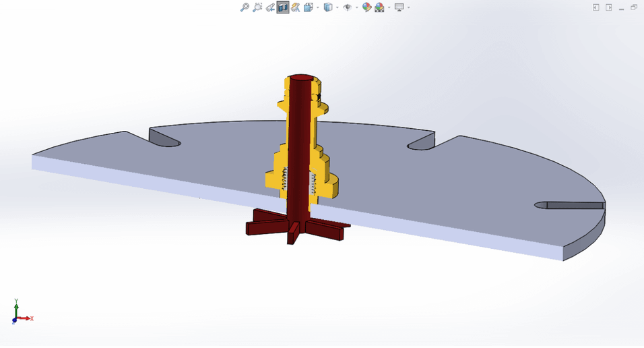Click the Hide/Show Items eye icon
The image size is (644, 348).
(348, 7)
